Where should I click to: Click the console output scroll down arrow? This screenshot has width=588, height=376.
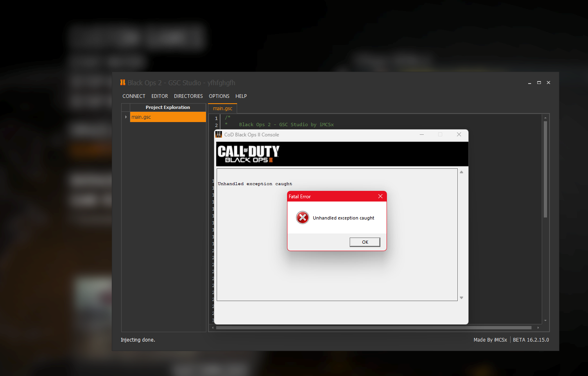(x=461, y=298)
